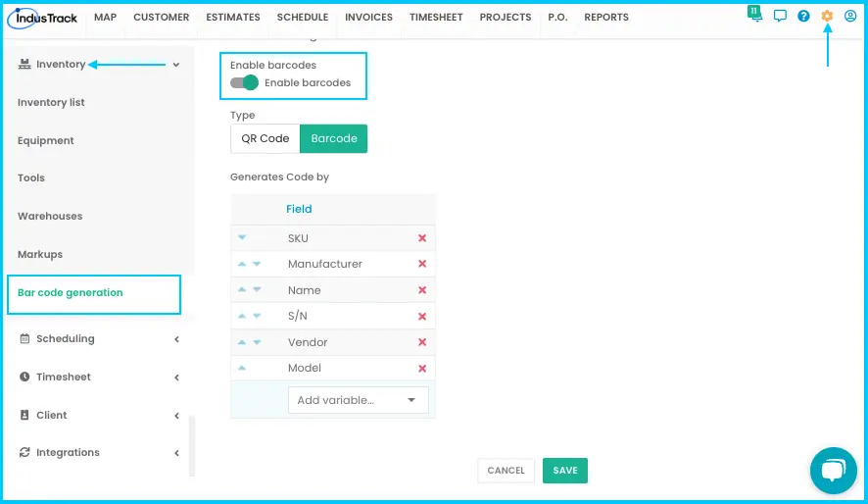Open the chat messages icon
Screen dimensions: 868x504
click(780, 16)
